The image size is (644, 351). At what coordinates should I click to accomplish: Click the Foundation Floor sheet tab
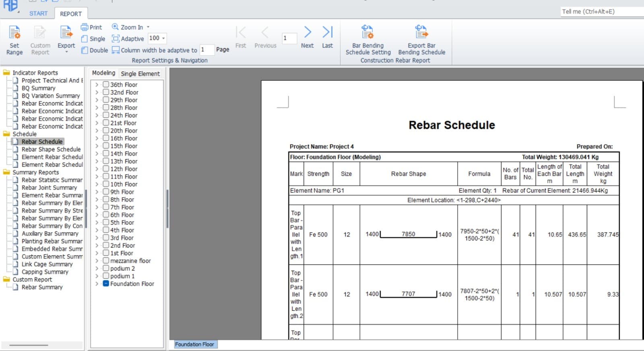[x=195, y=344]
